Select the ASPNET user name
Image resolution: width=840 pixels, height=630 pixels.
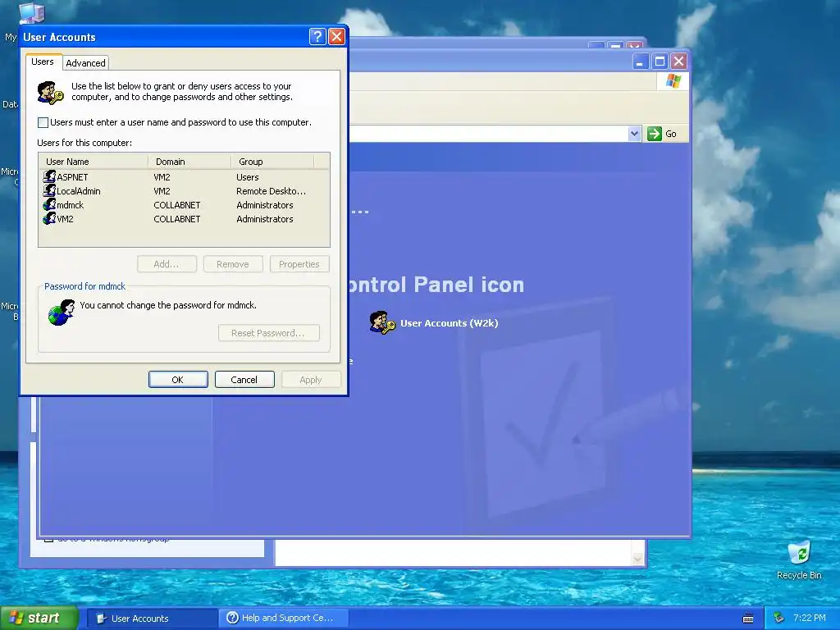[72, 177]
